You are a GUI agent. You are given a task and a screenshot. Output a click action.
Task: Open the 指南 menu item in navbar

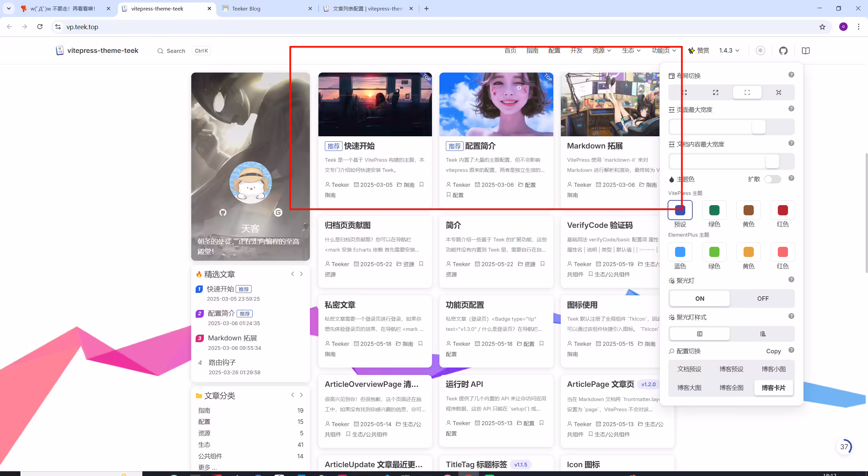click(x=532, y=51)
